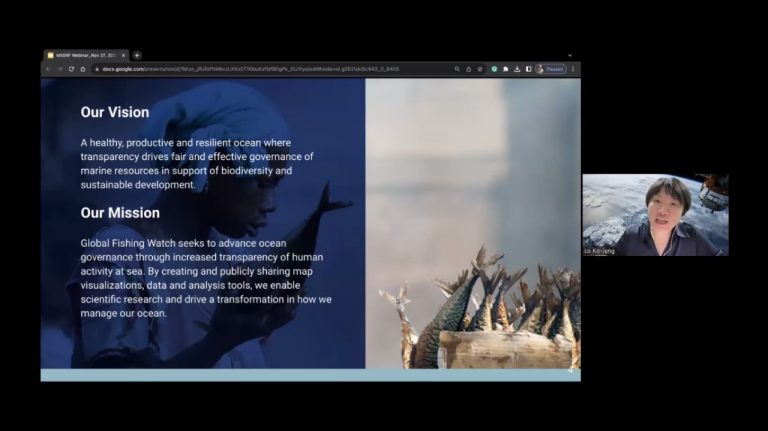Click the presenter name label on video

(599, 251)
